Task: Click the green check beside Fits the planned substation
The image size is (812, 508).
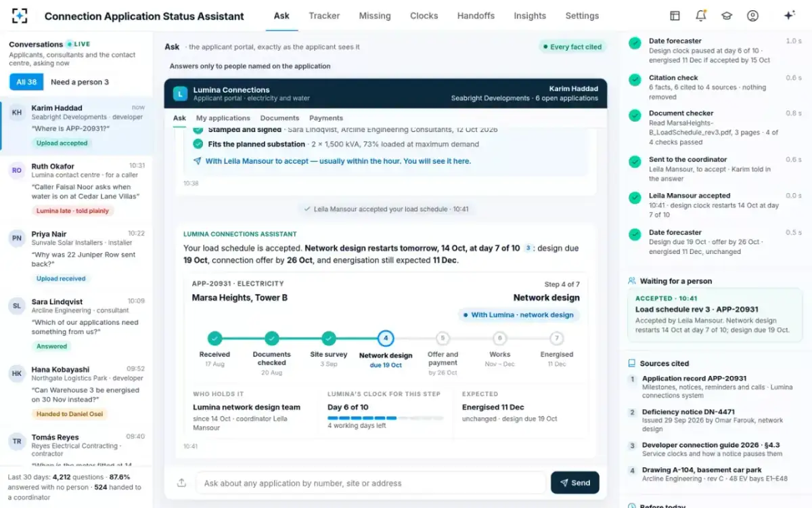Action: tap(198, 144)
